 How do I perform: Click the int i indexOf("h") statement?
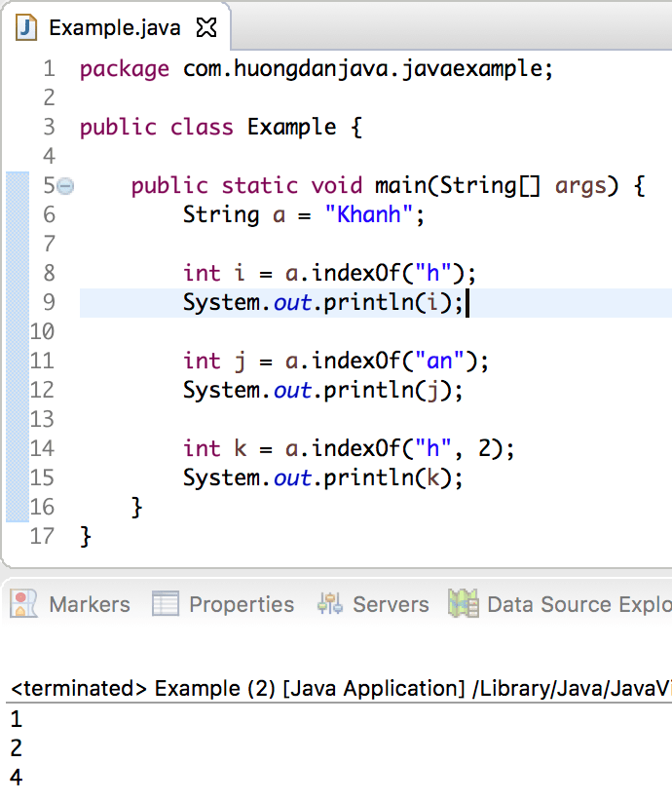click(329, 273)
